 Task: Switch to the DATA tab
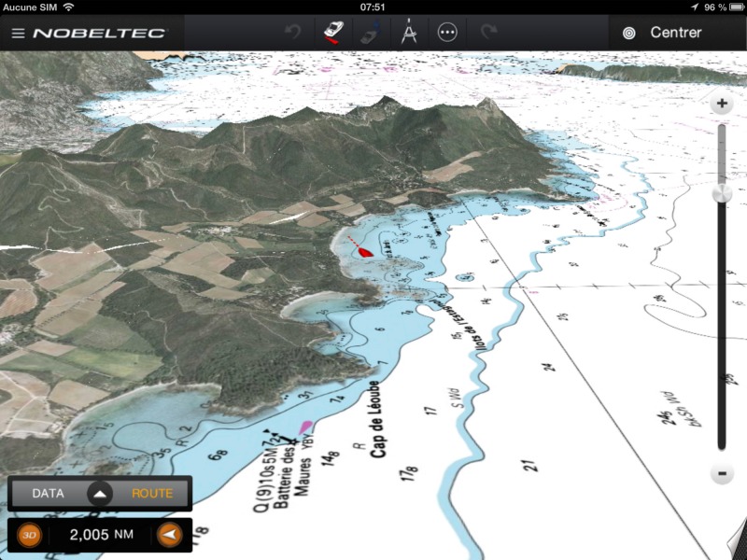point(49,494)
